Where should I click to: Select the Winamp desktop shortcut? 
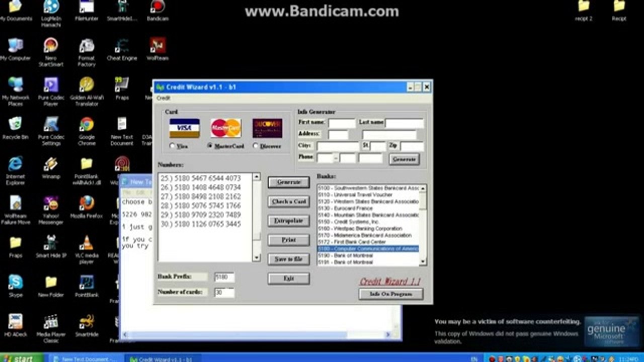pyautogui.click(x=51, y=168)
